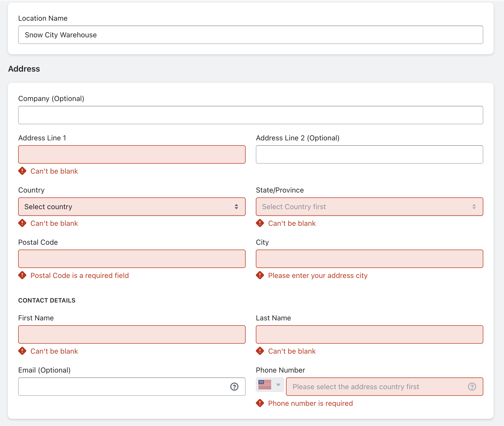Click the error icon under State/Province

coord(260,223)
